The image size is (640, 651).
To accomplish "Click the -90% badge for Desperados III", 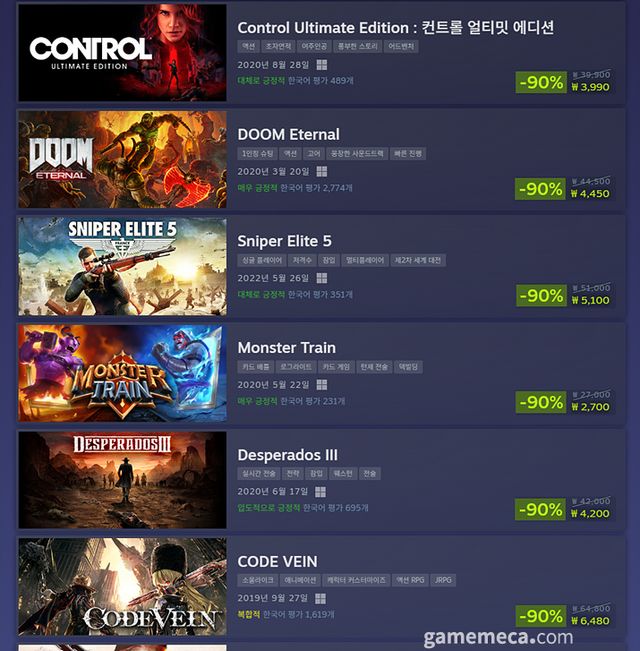I will pyautogui.click(x=540, y=509).
